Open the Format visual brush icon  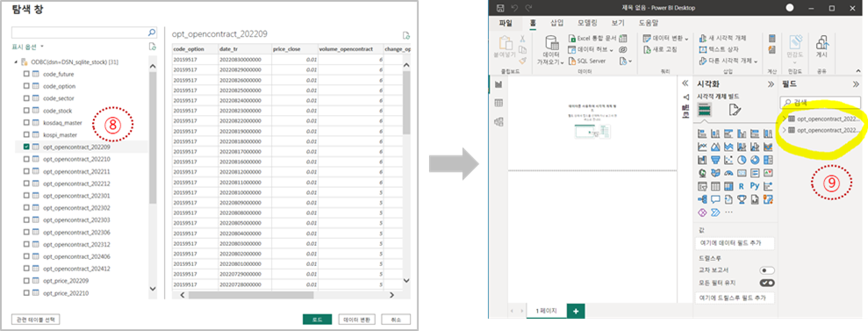(735, 110)
